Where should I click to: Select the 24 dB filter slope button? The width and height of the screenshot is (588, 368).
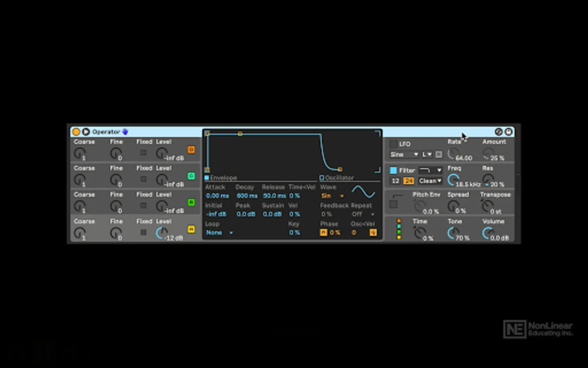tap(408, 181)
